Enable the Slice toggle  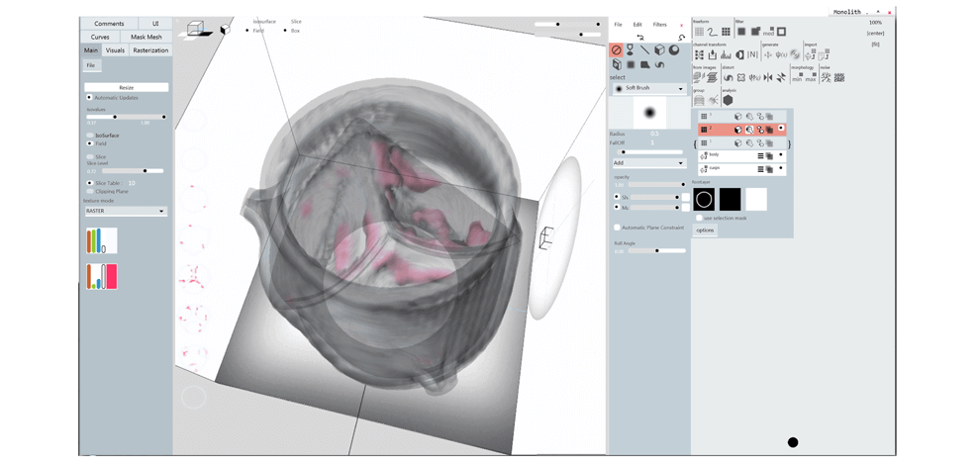coord(90,157)
